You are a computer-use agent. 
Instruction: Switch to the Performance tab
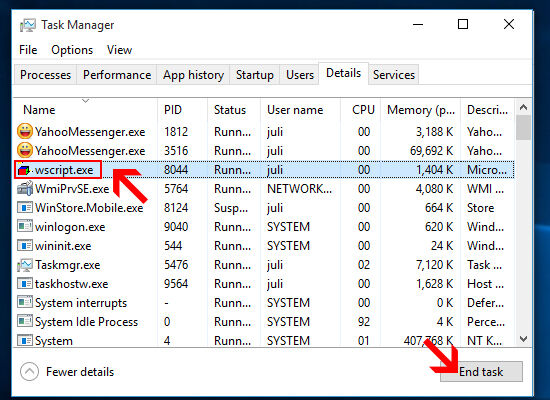[117, 75]
